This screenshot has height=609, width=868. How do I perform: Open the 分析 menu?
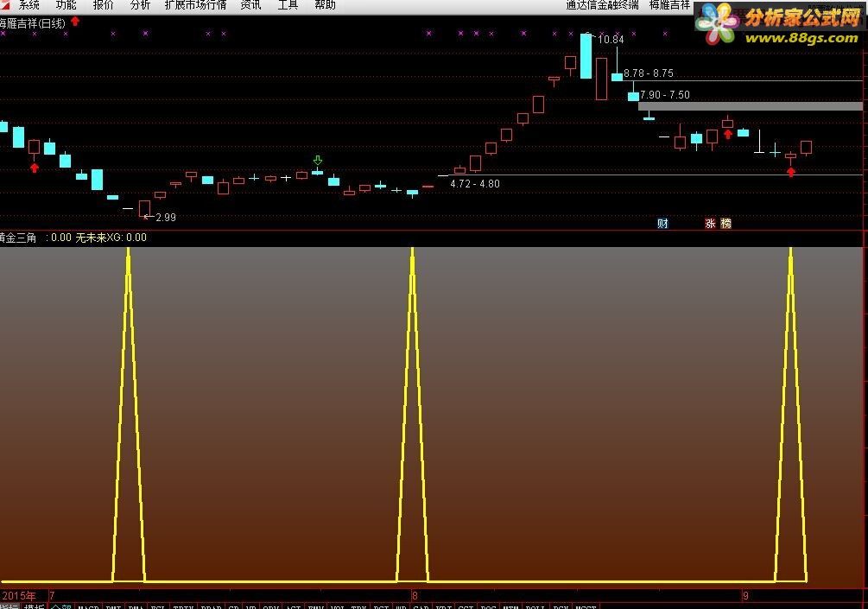coord(140,5)
